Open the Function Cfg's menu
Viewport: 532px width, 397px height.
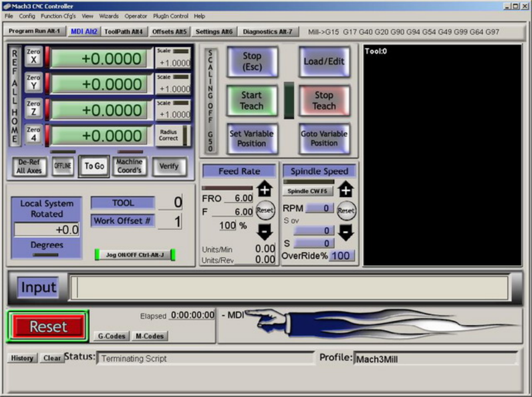[x=58, y=16]
